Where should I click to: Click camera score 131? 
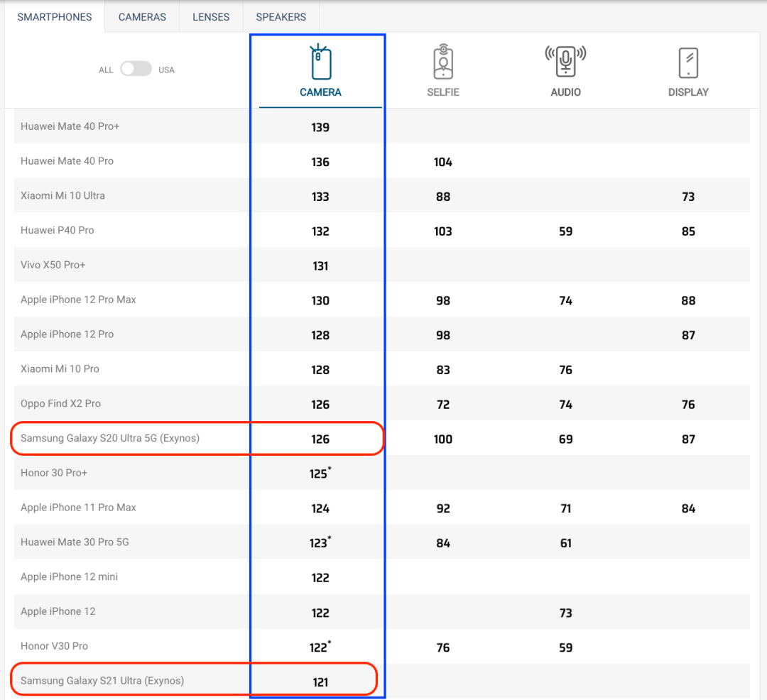[320, 266]
